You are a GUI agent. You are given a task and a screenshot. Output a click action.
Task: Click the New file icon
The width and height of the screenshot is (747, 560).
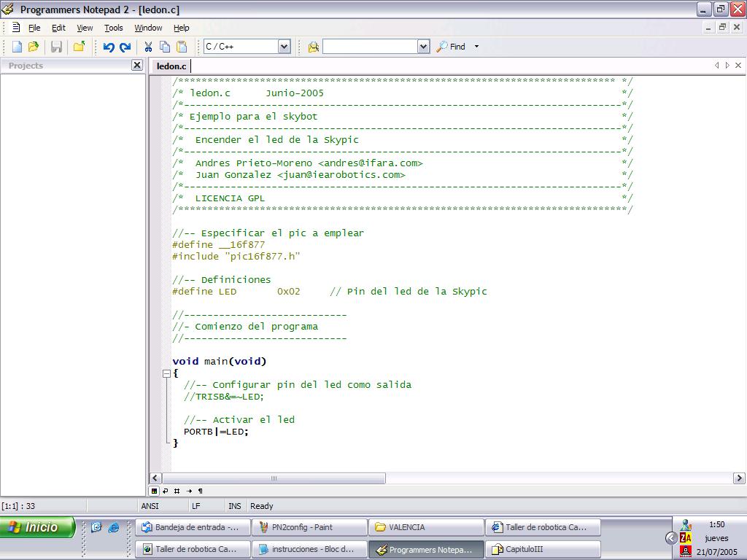tap(17, 47)
